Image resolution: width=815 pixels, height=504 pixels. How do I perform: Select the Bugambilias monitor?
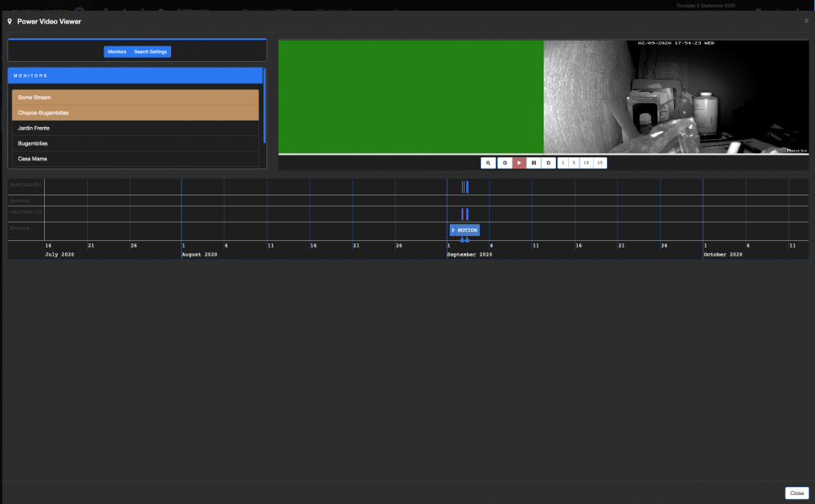pyautogui.click(x=135, y=143)
